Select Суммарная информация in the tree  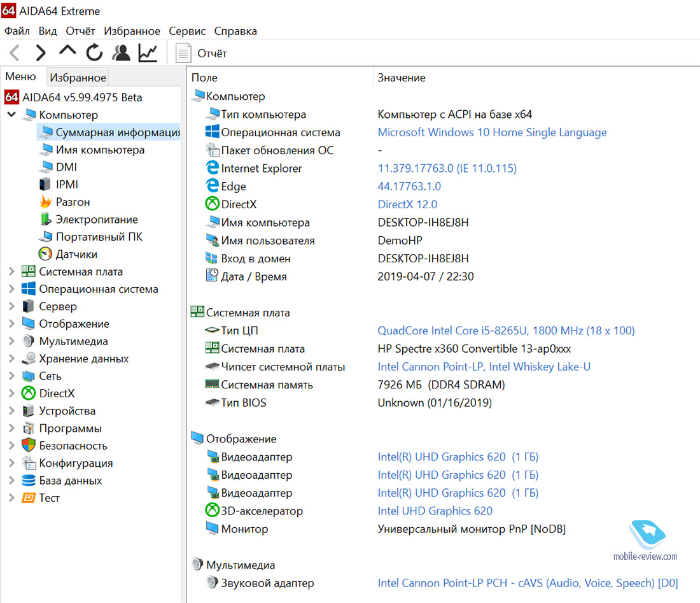click(x=109, y=132)
